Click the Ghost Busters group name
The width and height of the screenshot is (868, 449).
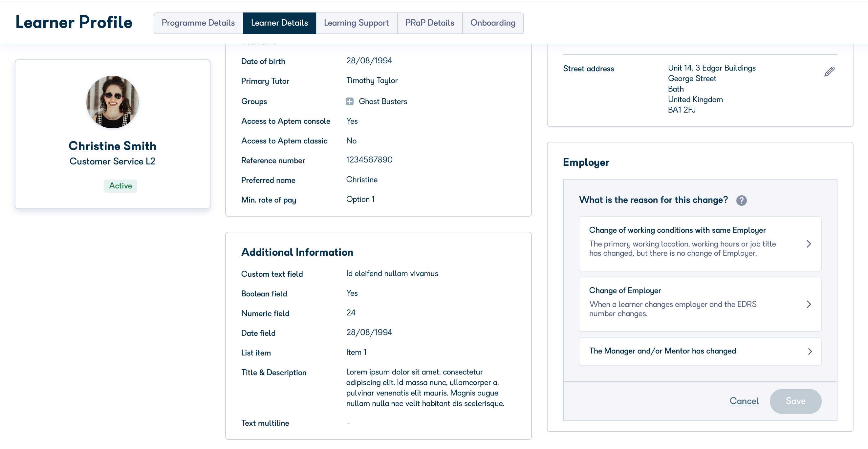click(383, 101)
